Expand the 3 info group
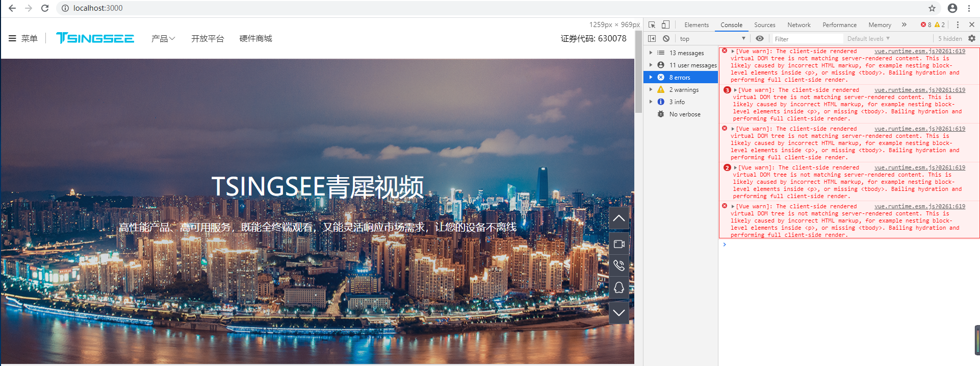Image resolution: width=980 pixels, height=366 pixels. [651, 102]
